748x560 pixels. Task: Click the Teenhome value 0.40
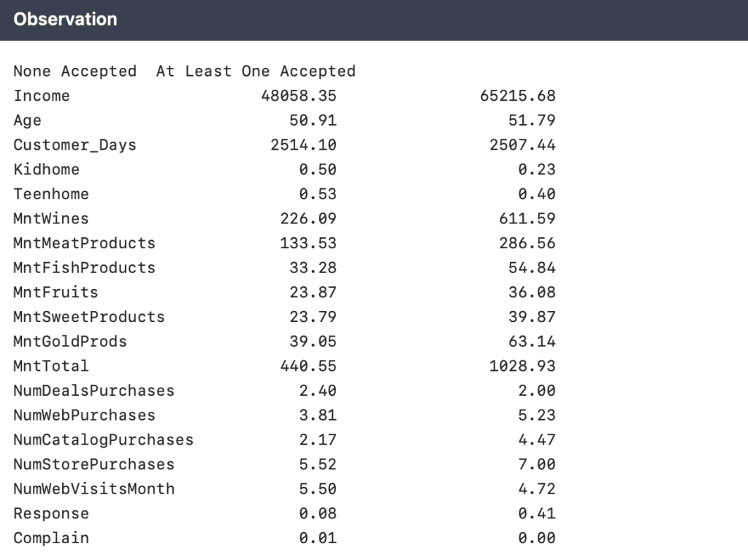click(536, 193)
